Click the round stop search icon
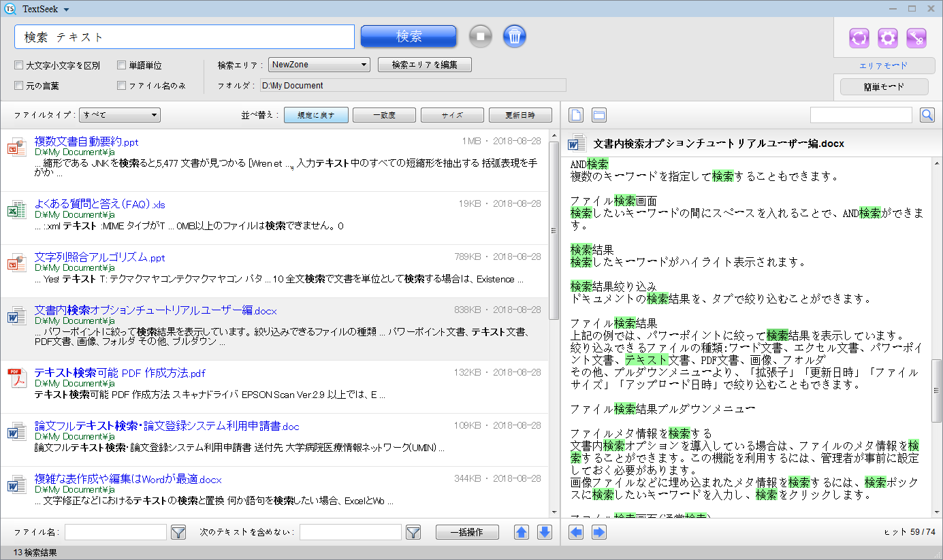This screenshot has width=943, height=560. 480,36
